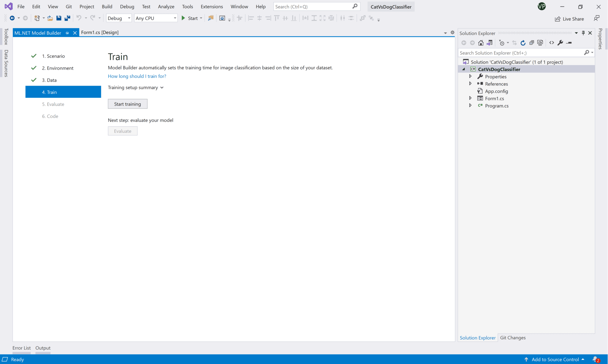Refresh Solution Explorer with the refresh icon

point(523,43)
